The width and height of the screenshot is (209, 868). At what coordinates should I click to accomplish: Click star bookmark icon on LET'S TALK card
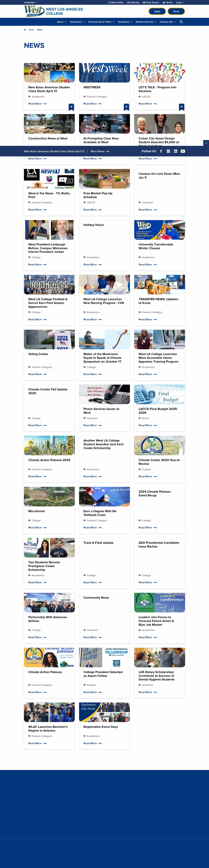point(182,107)
